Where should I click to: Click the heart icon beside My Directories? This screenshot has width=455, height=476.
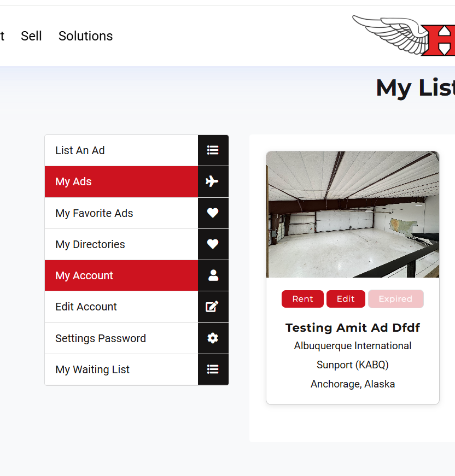click(213, 244)
